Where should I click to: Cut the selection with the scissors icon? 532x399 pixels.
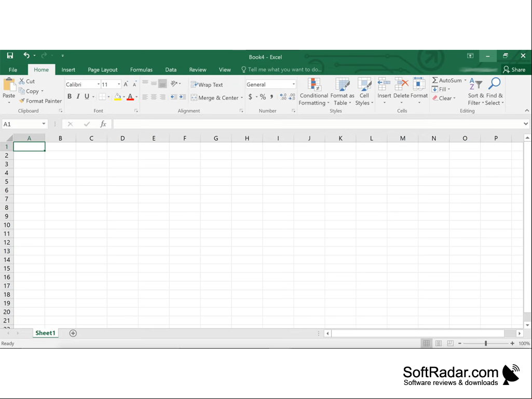(22, 81)
